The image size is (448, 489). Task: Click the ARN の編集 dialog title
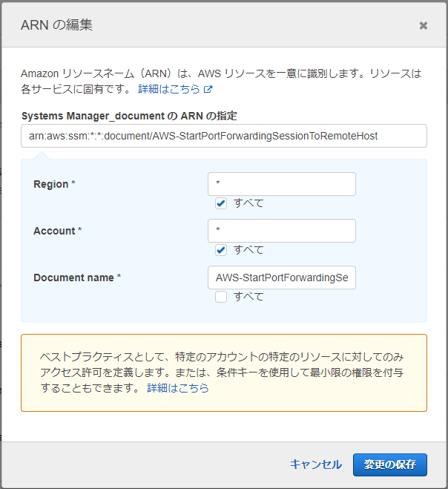coord(56,25)
